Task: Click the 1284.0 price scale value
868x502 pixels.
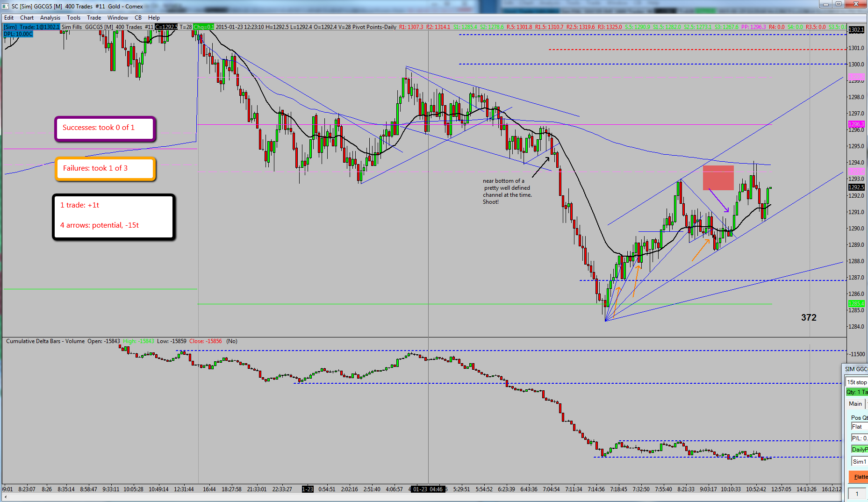Action: (856, 327)
